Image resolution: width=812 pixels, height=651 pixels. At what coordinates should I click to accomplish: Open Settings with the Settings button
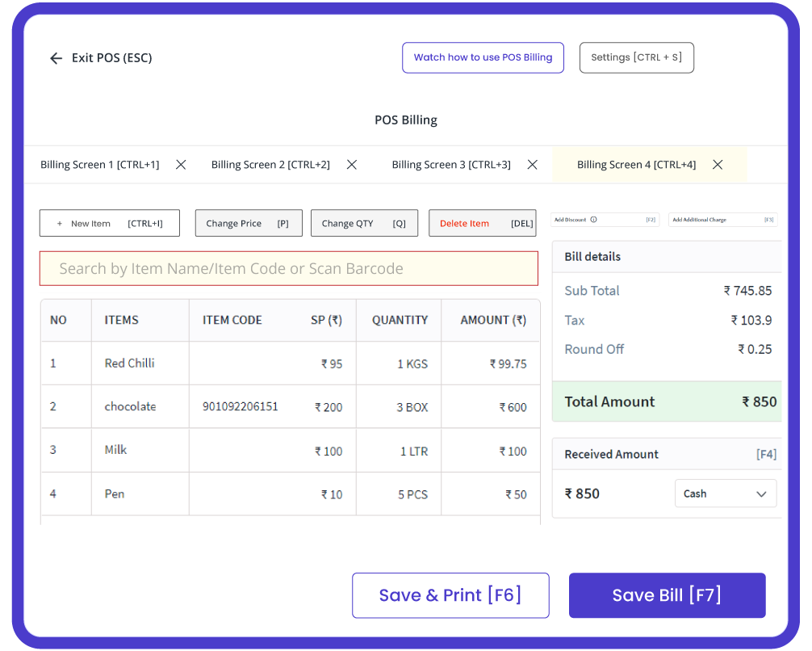tap(636, 57)
